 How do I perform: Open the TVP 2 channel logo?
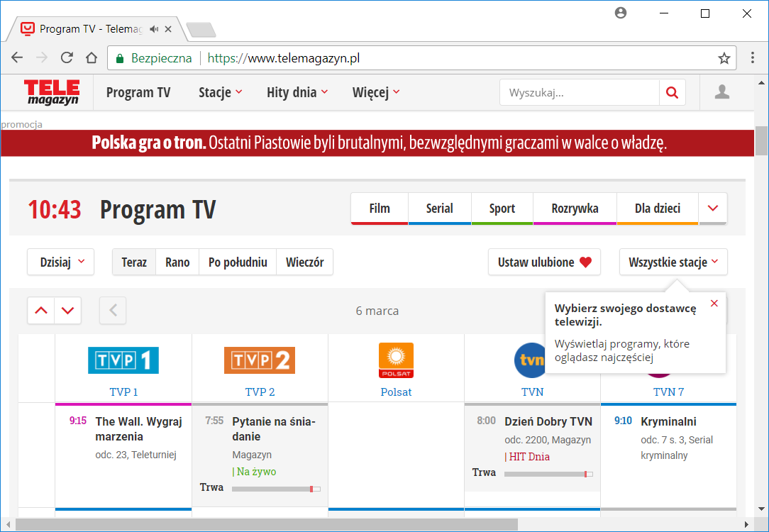pos(260,360)
